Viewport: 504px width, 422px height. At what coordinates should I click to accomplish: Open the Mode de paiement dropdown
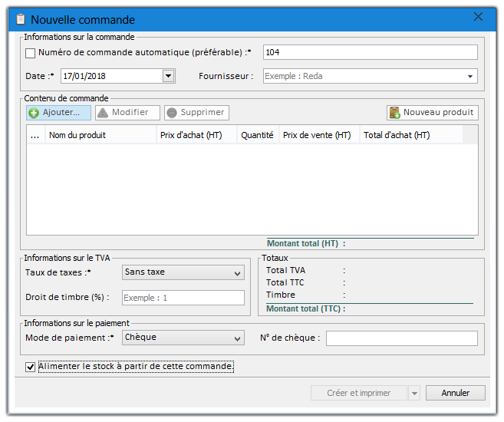pos(237,338)
